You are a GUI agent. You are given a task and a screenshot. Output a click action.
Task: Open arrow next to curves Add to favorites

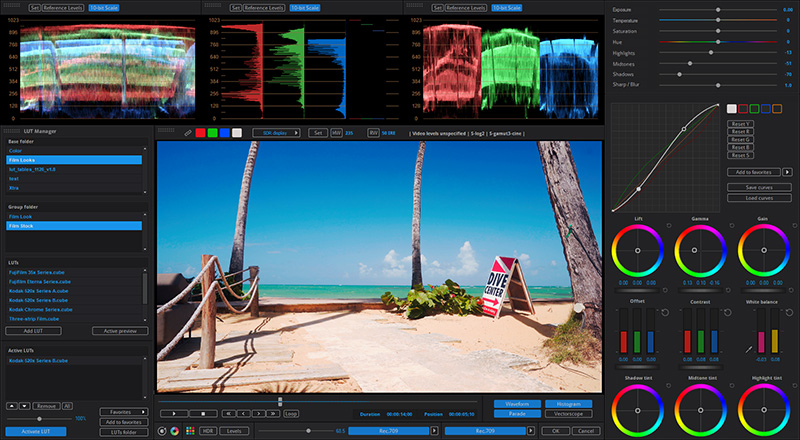(787, 172)
